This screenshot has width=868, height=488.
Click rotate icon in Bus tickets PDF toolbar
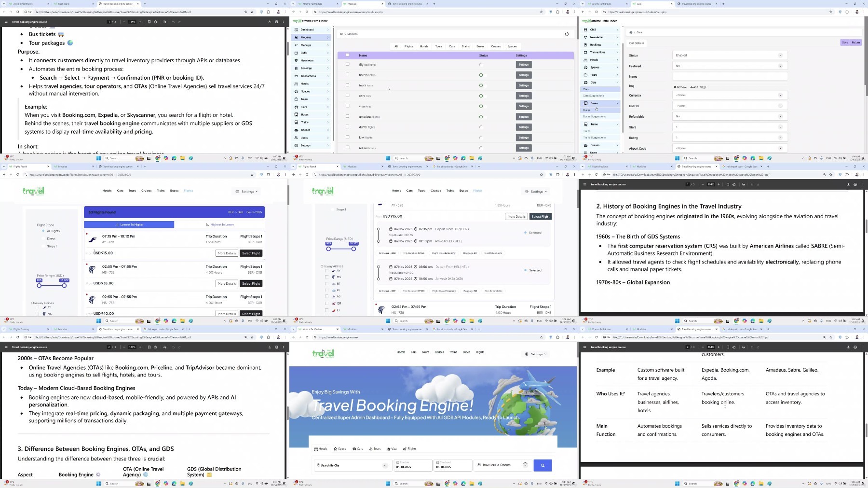155,22
